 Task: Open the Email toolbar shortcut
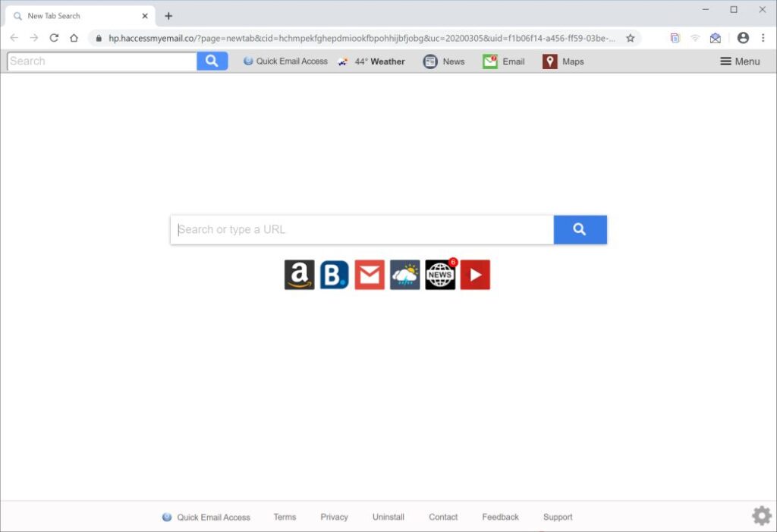click(x=504, y=61)
